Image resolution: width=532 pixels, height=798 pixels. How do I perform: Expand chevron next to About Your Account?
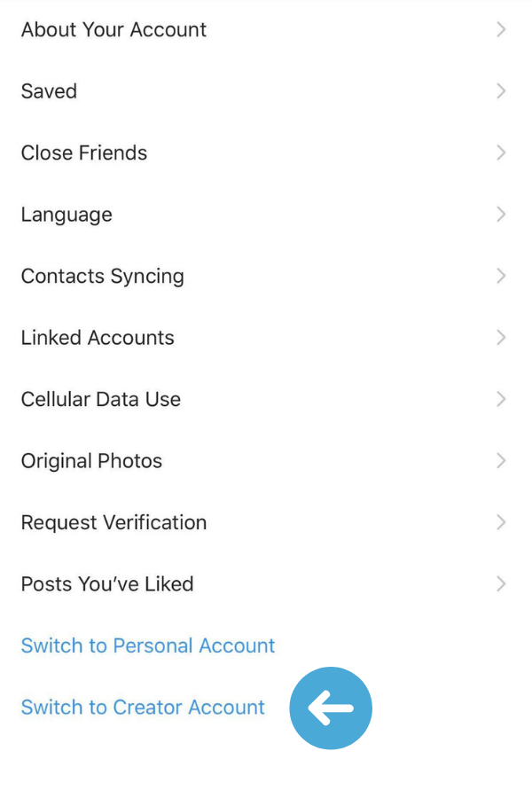[x=501, y=29]
